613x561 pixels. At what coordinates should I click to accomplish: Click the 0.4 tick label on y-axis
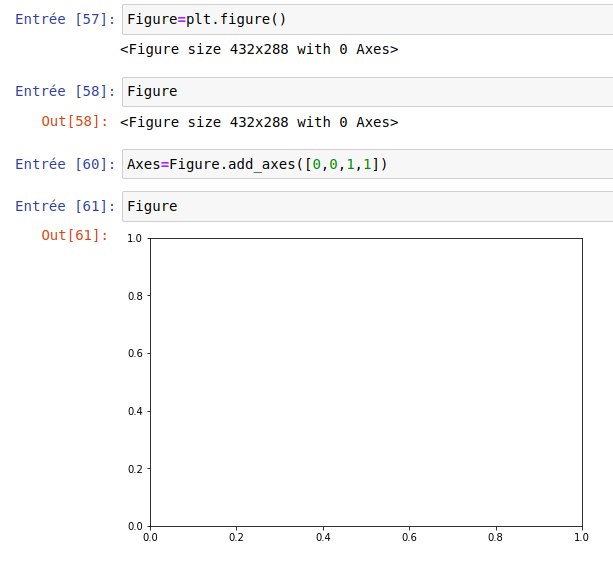coord(134,411)
